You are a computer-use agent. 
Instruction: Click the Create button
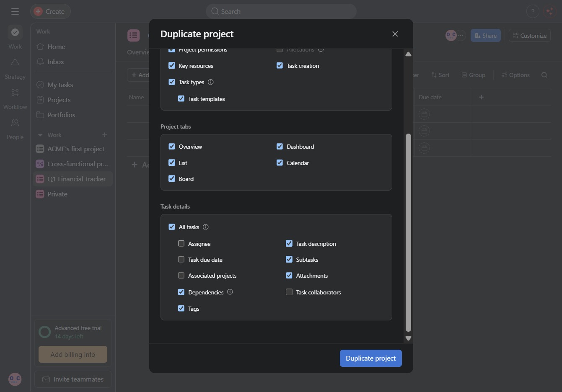tap(50, 11)
